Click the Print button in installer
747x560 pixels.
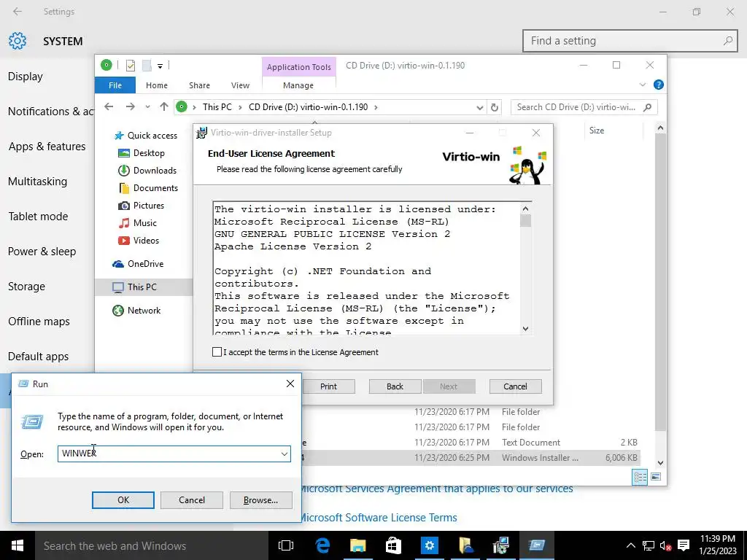tap(328, 386)
